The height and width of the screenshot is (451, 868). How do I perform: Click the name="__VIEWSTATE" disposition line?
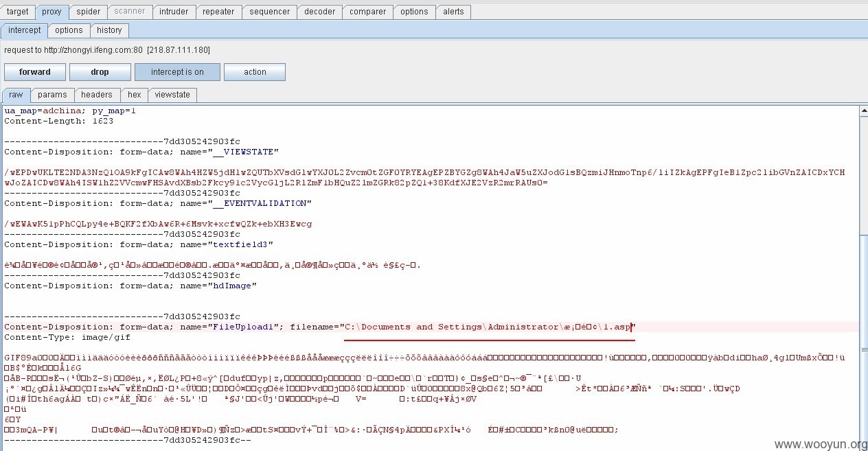[141, 152]
